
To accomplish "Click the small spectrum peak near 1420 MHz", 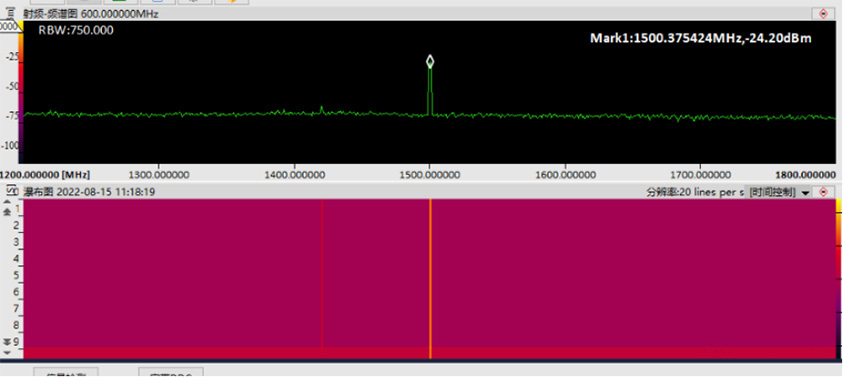I will (x=322, y=109).
